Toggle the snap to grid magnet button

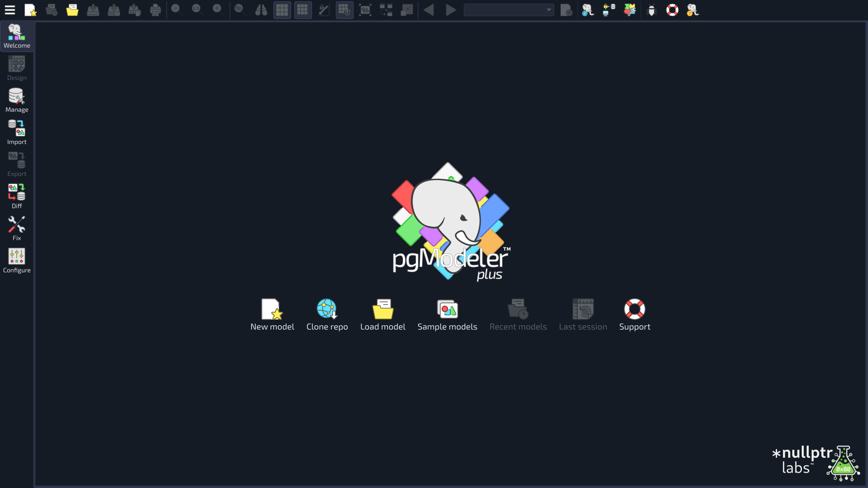(x=344, y=10)
